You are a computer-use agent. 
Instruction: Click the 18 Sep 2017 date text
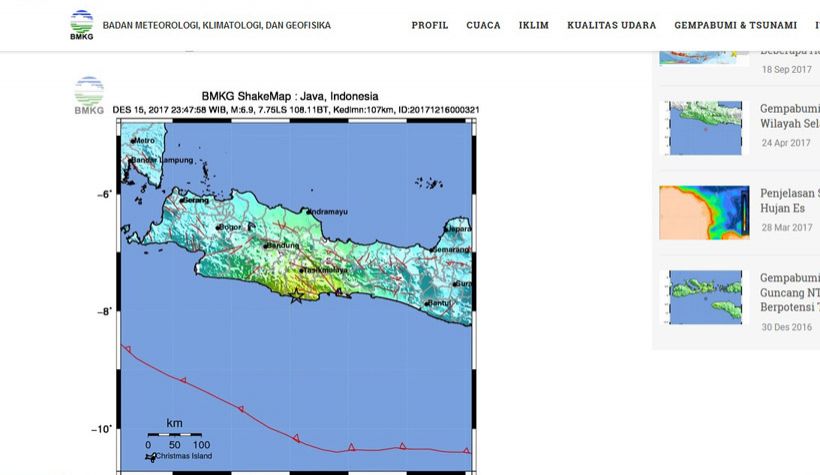tap(787, 70)
